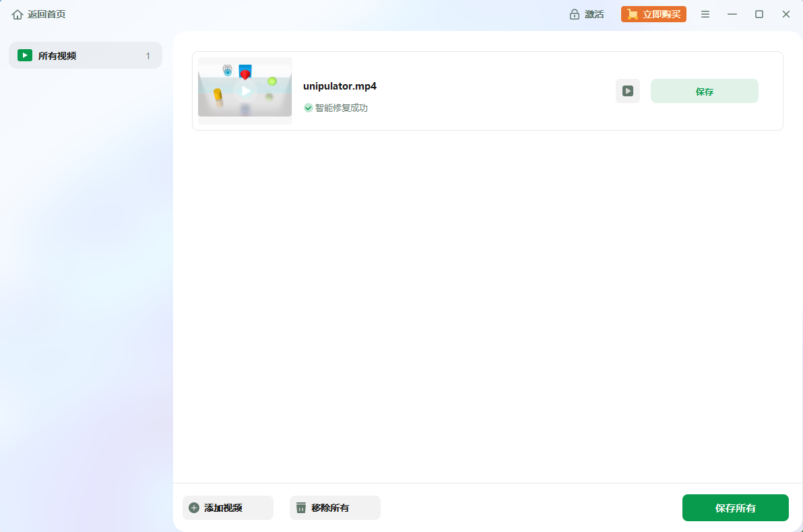Click the plus icon on the 添加视频 button
The height and width of the screenshot is (532, 803).
click(193, 508)
